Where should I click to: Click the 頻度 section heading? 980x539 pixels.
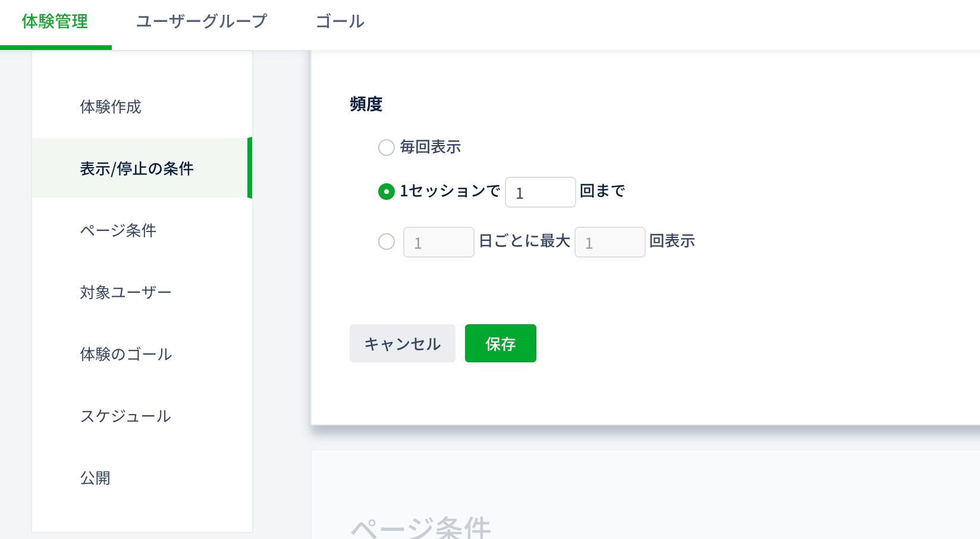pos(366,105)
